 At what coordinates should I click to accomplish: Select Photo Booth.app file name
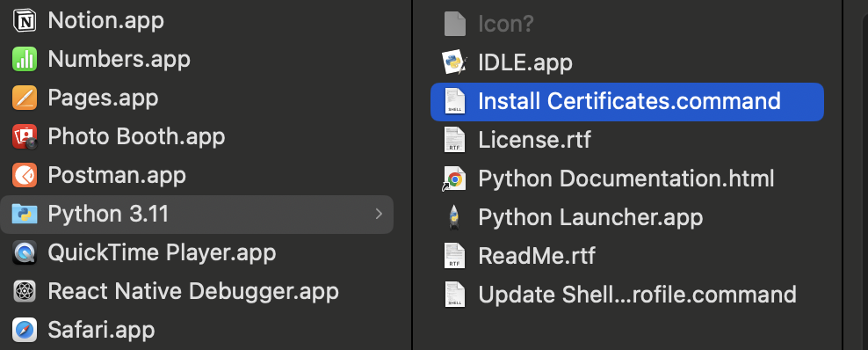pyautogui.click(x=136, y=137)
